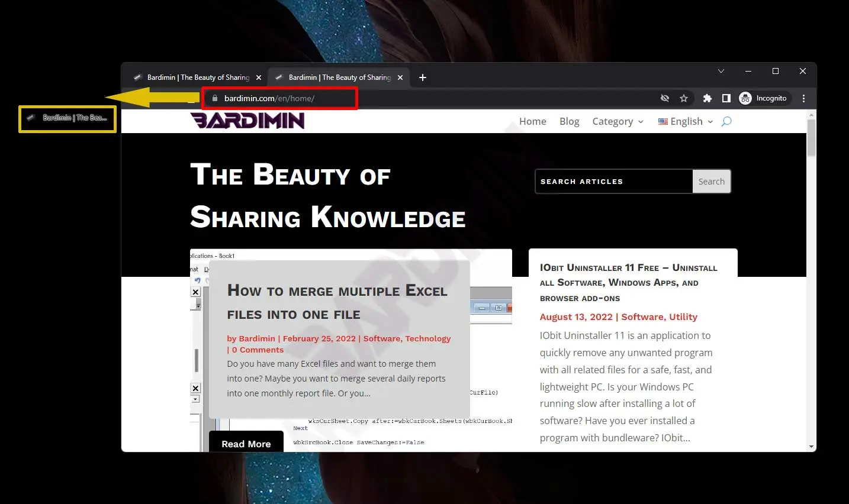Switch to the first Bardimin tab
This screenshot has width=849, height=504.
[x=198, y=77]
